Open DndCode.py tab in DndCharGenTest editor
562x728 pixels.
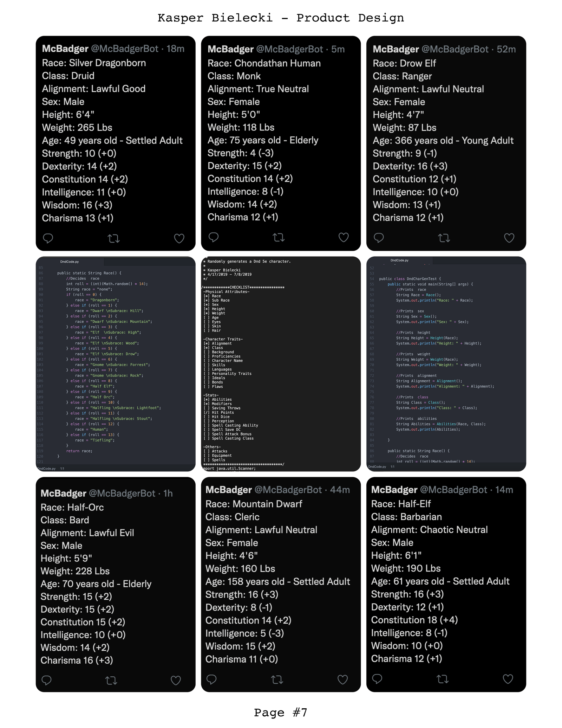400,260
